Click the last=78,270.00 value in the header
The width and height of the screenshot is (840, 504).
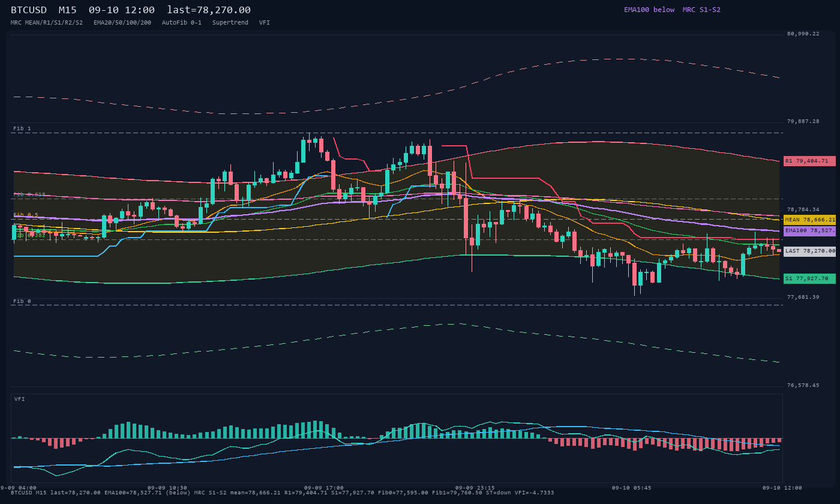[x=209, y=10]
